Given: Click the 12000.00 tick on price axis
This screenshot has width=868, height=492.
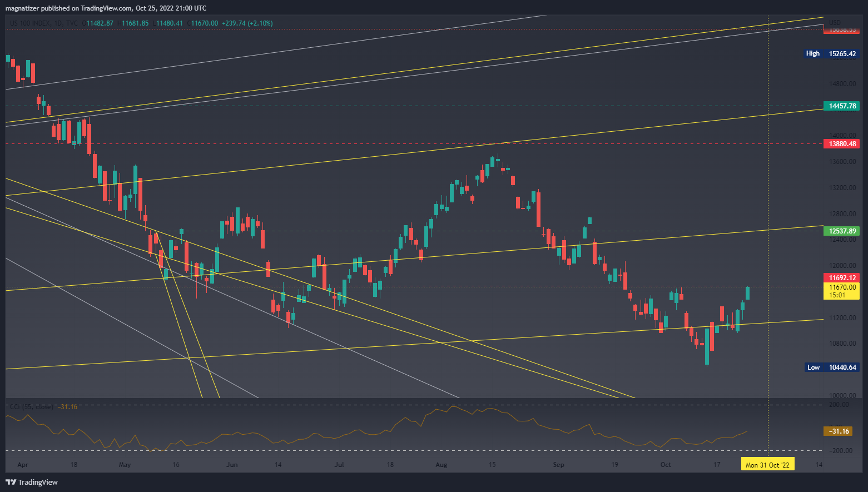Looking at the screenshot, I should pyautogui.click(x=842, y=266).
